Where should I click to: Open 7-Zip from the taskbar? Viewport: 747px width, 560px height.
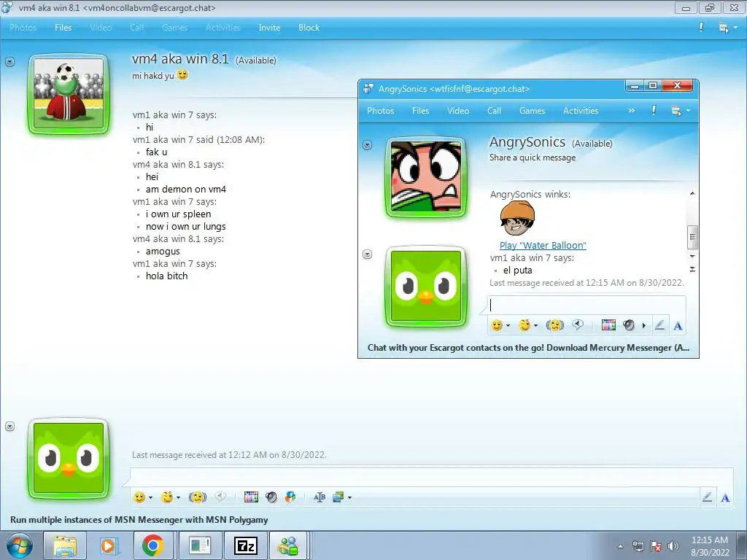coord(246,545)
